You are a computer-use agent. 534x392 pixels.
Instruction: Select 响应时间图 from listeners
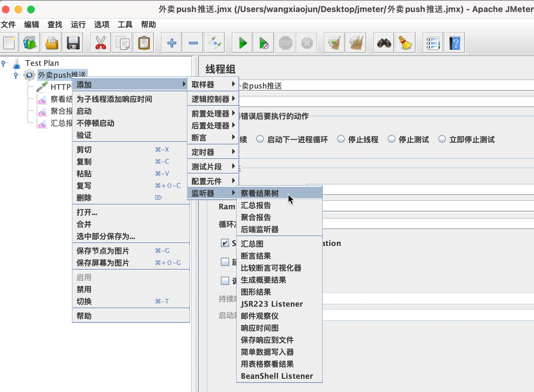[279, 328]
